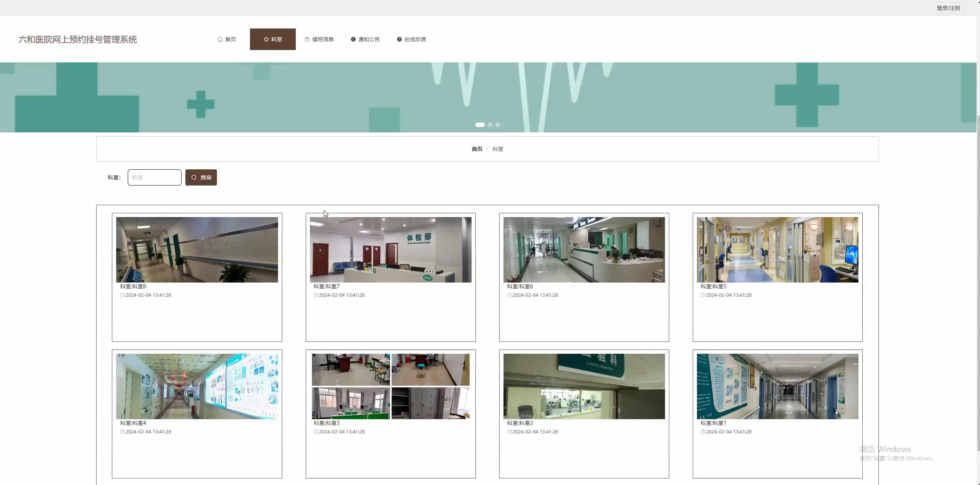Viewport: 980px width, 485px height.
Task: Focus the 科室 search input field
Action: pos(155,177)
